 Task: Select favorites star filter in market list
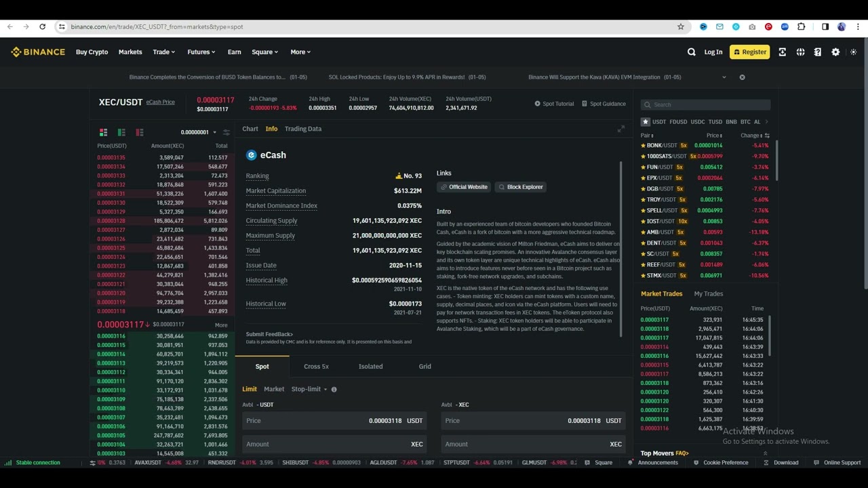coord(646,122)
